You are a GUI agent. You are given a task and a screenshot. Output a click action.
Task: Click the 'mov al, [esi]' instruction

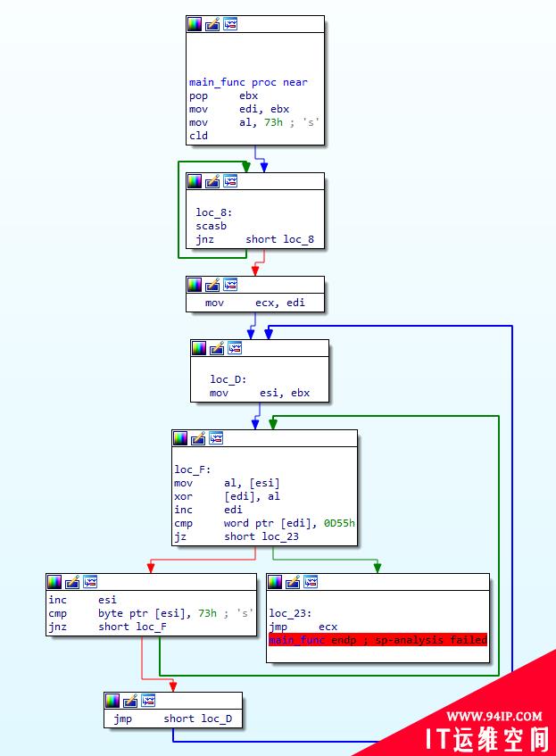click(x=227, y=483)
